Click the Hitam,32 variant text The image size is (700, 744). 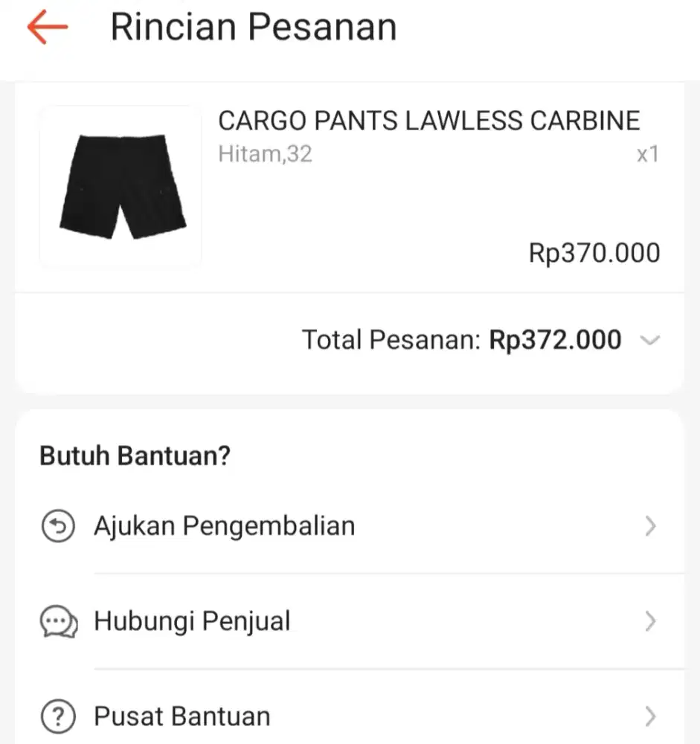265,155
